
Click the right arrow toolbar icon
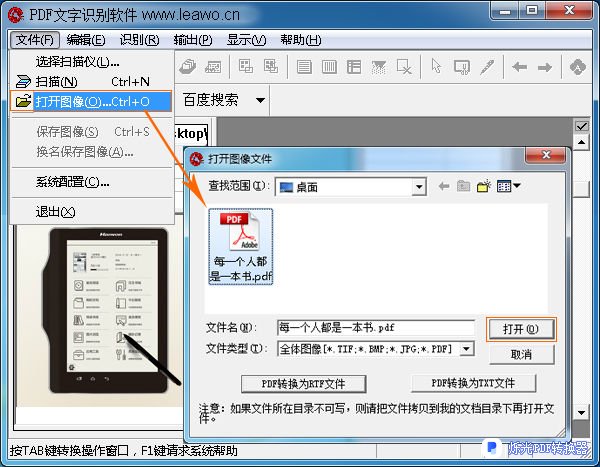545,67
